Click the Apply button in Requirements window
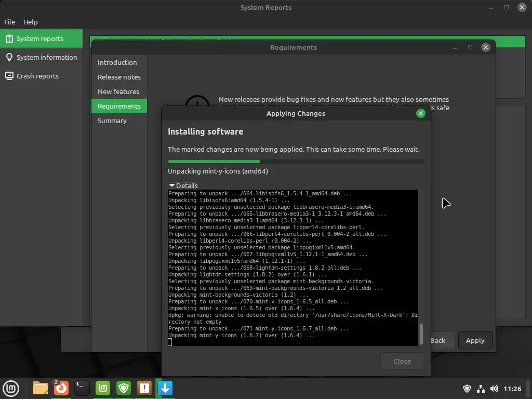The image size is (532, 399). (475, 340)
